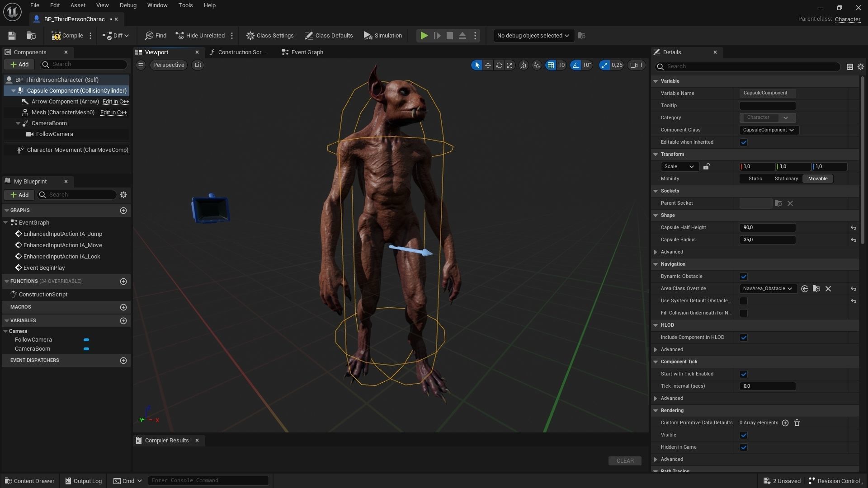
Task: Toggle Editable when Inherited checkbox
Action: pos(744,142)
